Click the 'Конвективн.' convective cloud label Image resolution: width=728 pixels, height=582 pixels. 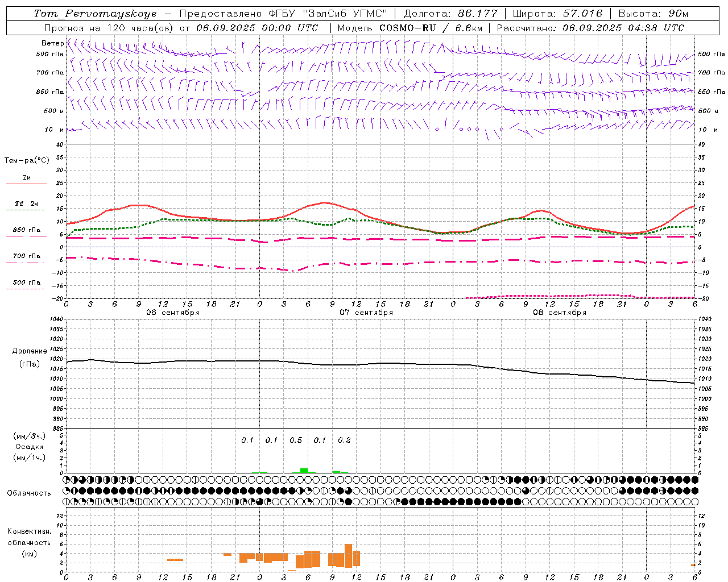coord(30,531)
